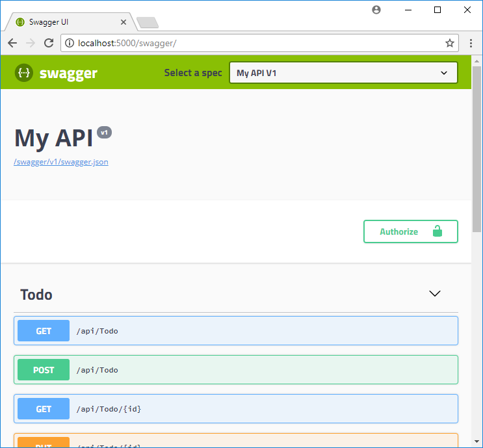Click the address bar URL field
Viewport: 483px width, 448px height.
pyautogui.click(x=259, y=43)
